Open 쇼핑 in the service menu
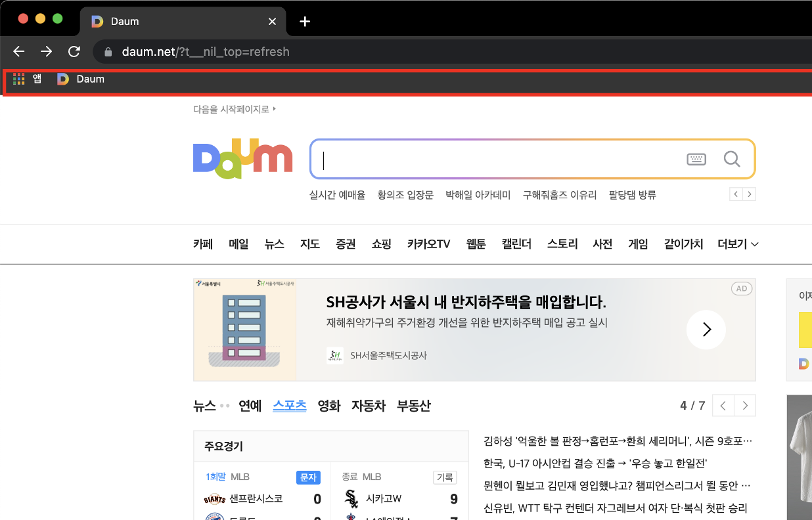 [382, 244]
